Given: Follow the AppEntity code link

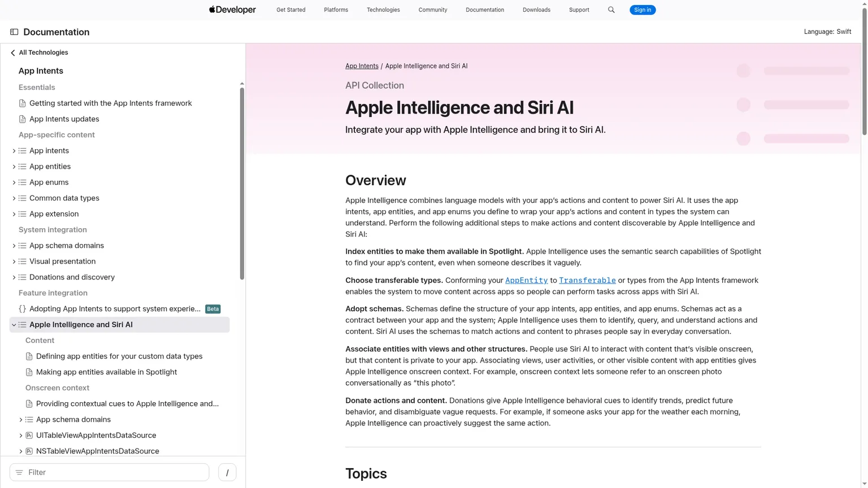Looking at the screenshot, I should point(526,280).
